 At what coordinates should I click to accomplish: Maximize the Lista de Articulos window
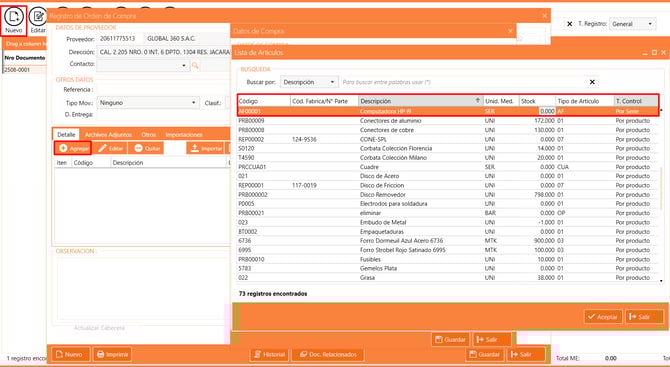point(654,53)
